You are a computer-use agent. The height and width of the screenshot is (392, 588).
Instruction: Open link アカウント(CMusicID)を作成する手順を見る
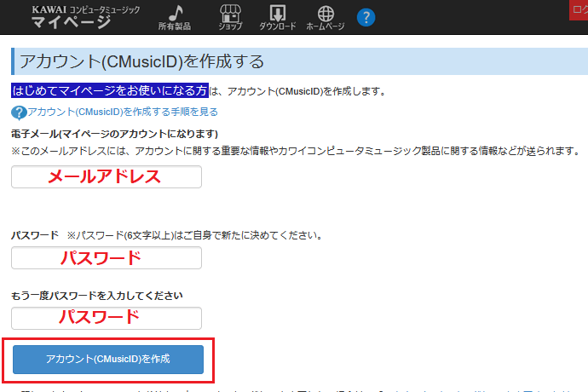(x=122, y=112)
